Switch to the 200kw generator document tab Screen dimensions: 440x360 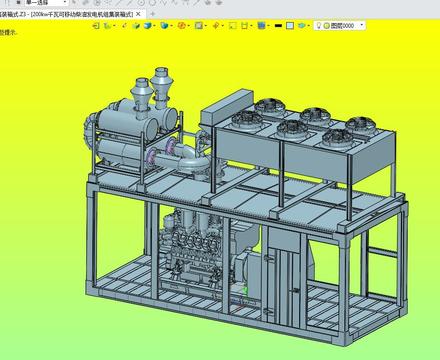point(67,14)
